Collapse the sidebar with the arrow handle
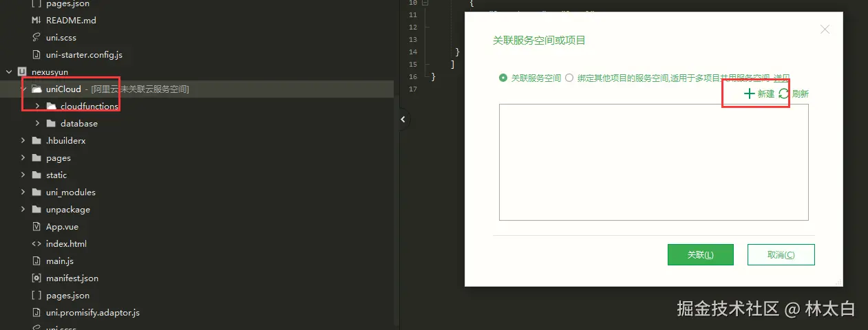868x330 pixels. click(403, 120)
